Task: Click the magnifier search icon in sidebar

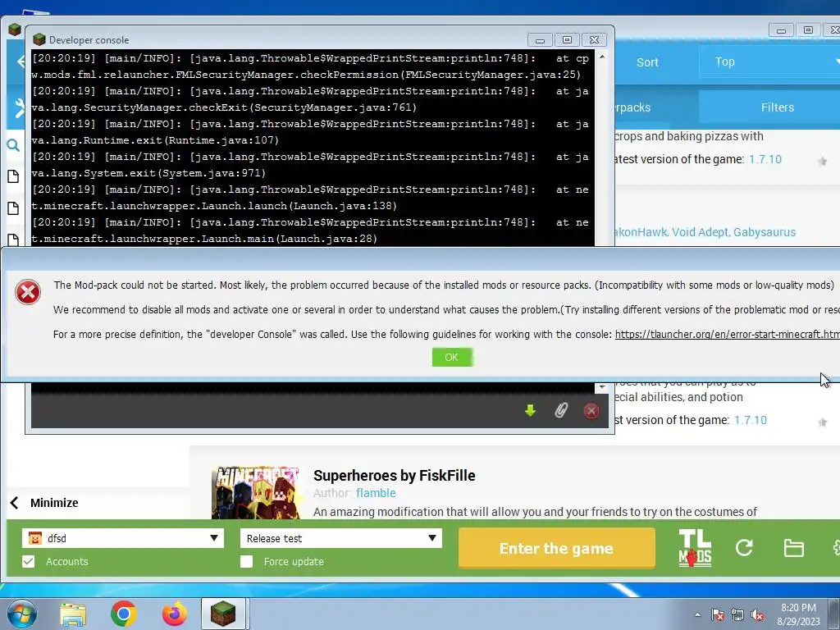Action: (13, 145)
